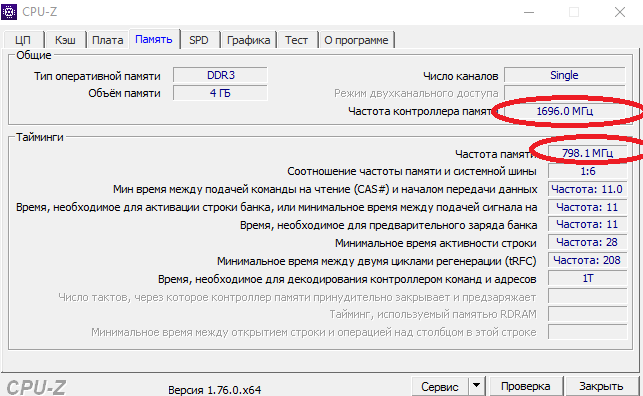Click the Частота: 28 value

coord(588,242)
